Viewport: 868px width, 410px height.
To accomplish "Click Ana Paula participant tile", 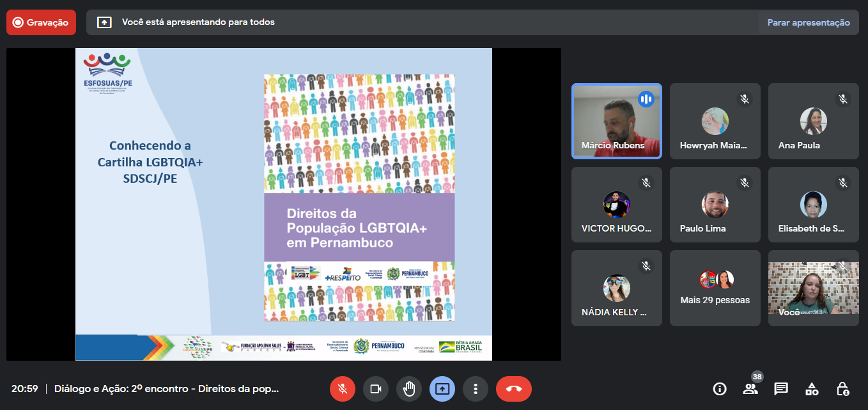I will (813, 120).
